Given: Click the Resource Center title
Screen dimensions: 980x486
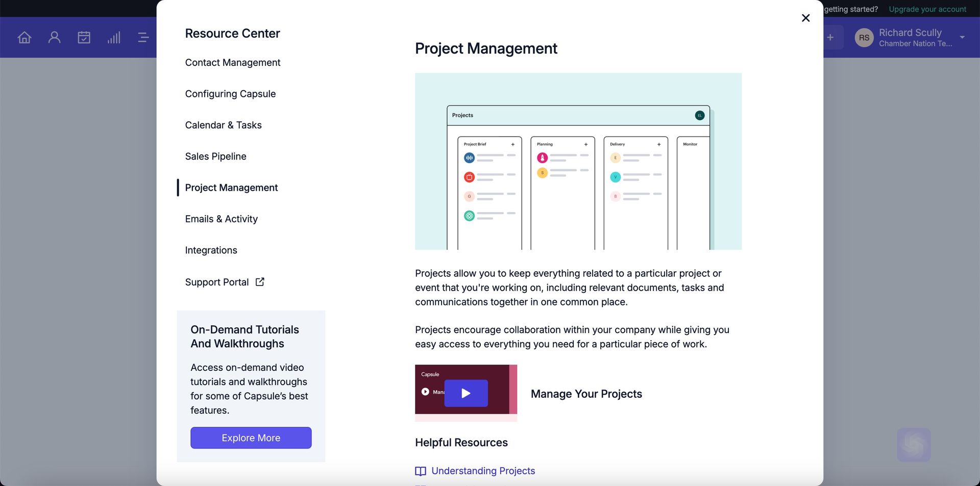Looking at the screenshot, I should [232, 33].
